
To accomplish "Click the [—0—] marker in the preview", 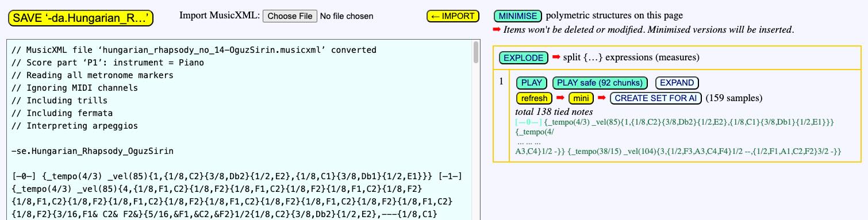I will pos(528,122).
